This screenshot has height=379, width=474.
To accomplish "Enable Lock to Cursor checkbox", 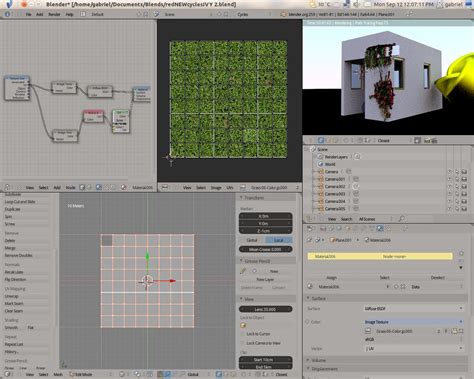I will click(x=243, y=334).
